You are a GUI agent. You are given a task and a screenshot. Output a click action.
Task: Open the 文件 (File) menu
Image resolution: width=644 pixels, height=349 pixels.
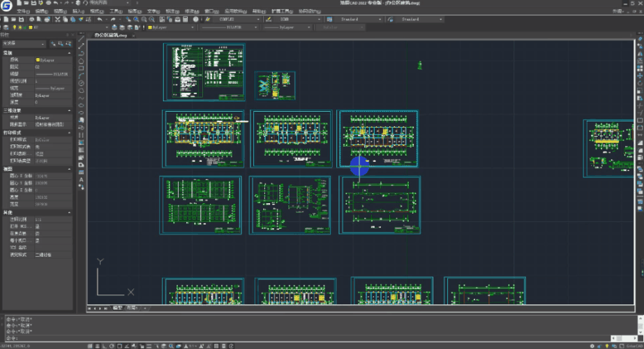pyautogui.click(x=22, y=12)
